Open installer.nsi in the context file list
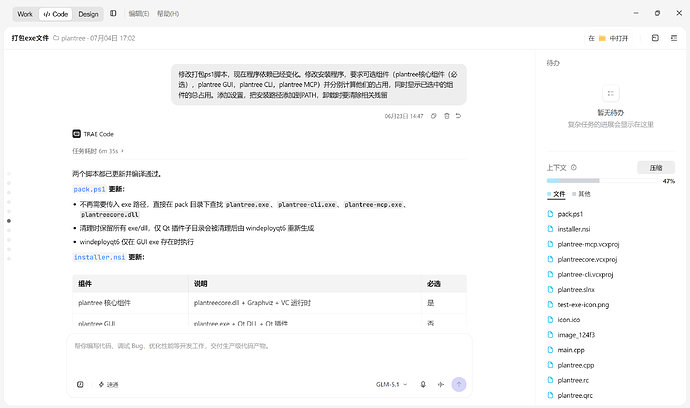The width and height of the screenshot is (690, 408). (x=574, y=229)
